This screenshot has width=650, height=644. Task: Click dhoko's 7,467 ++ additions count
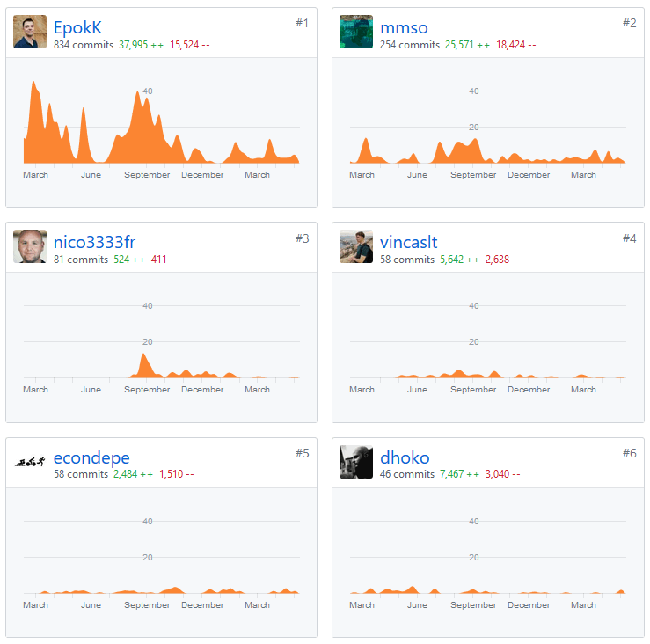(x=459, y=474)
